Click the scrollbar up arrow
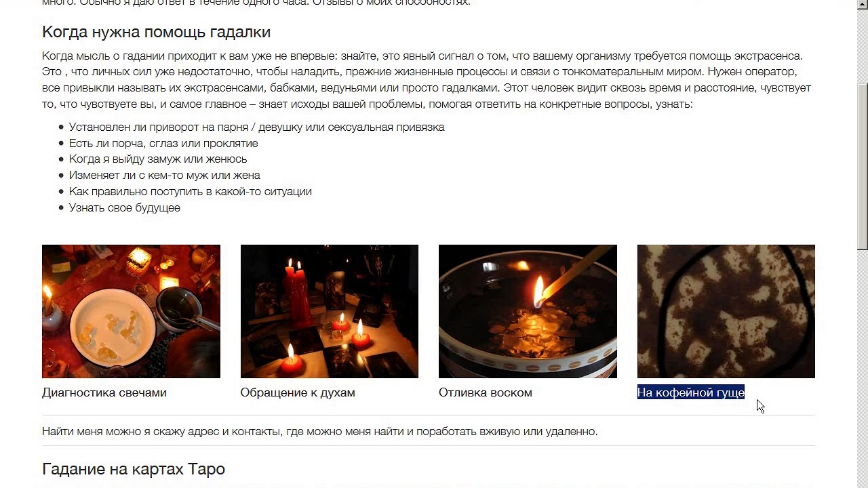868x488 pixels. tap(862, 5)
